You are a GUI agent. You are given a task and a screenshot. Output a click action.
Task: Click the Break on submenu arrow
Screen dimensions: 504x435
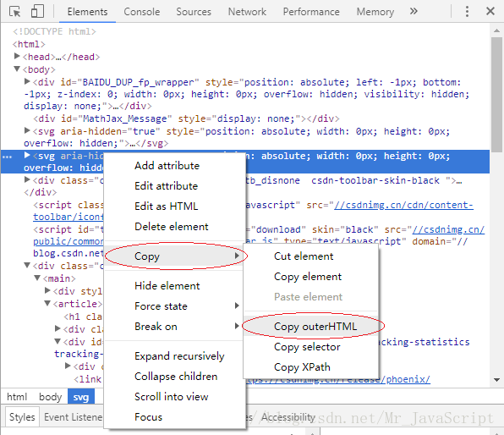click(237, 326)
